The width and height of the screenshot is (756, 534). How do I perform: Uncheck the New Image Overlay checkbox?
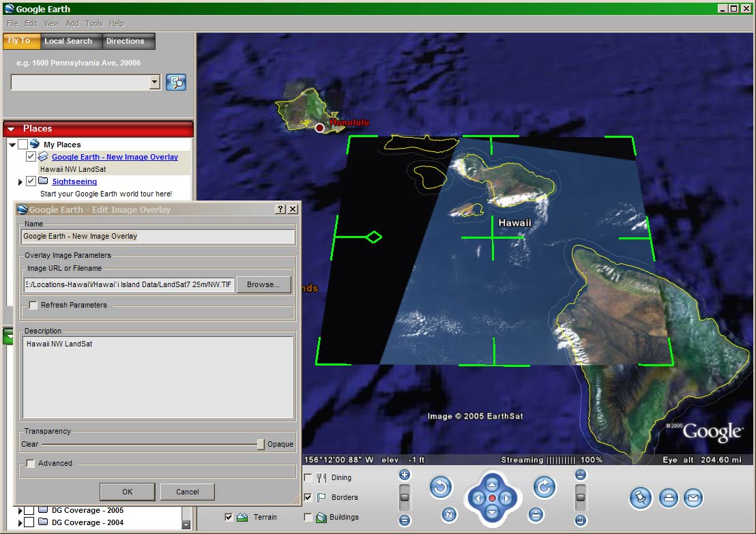[31, 157]
